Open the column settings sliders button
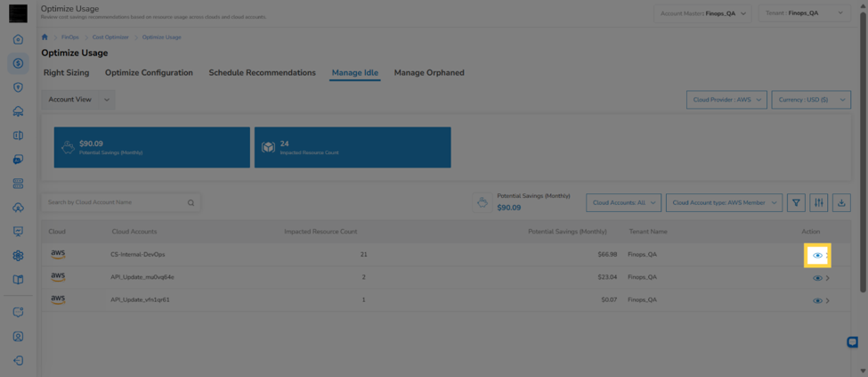This screenshot has width=868, height=377. (x=819, y=203)
